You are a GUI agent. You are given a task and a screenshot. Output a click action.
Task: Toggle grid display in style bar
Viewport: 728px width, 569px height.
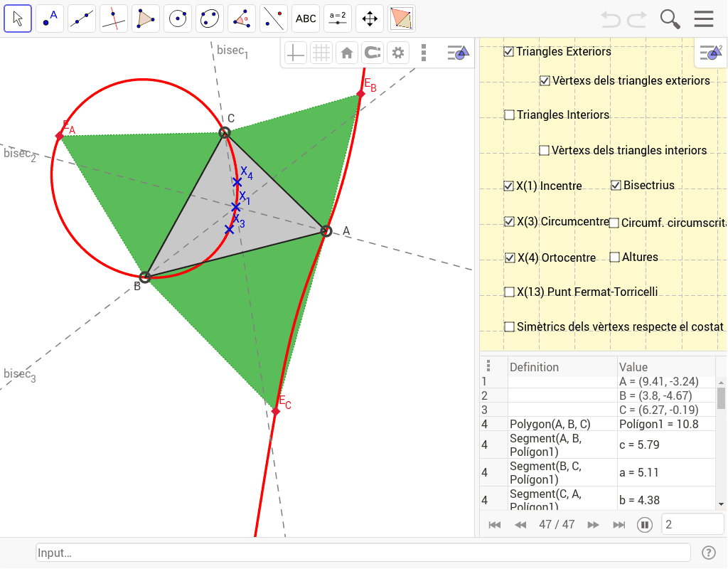click(321, 53)
